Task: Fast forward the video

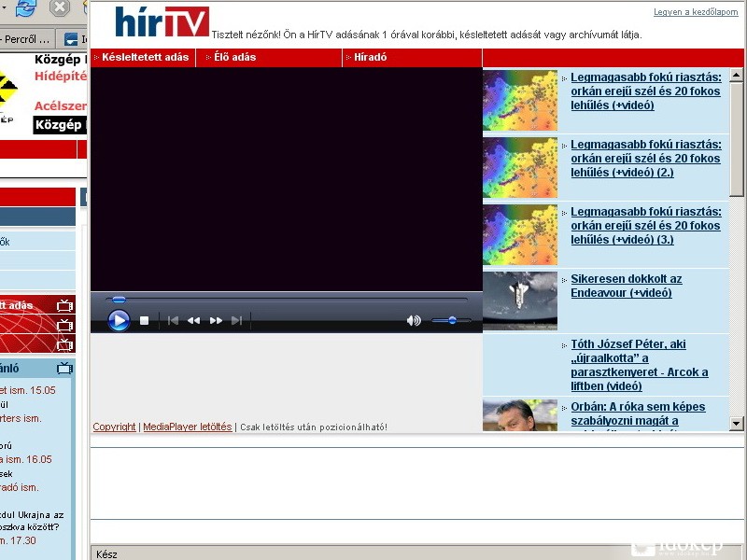Action: [216, 320]
